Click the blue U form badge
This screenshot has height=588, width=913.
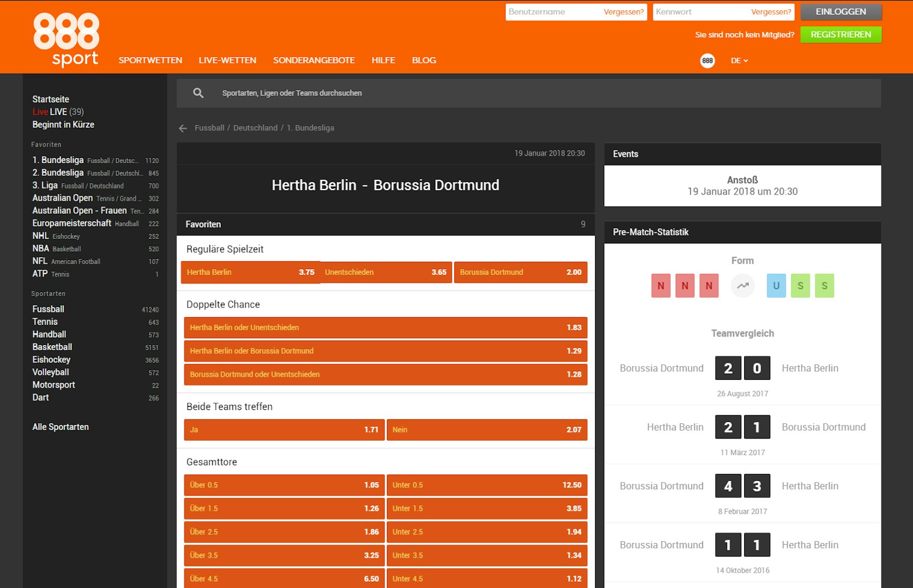click(x=775, y=286)
